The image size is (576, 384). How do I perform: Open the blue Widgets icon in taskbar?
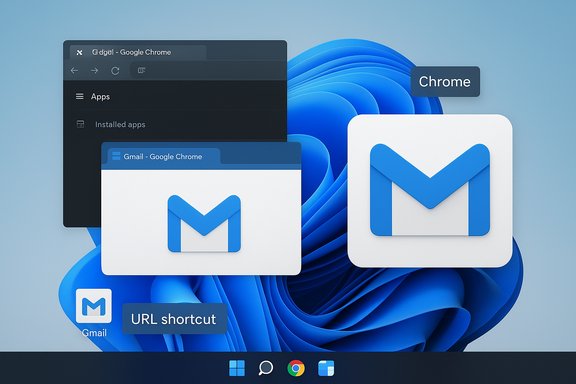tap(326, 368)
